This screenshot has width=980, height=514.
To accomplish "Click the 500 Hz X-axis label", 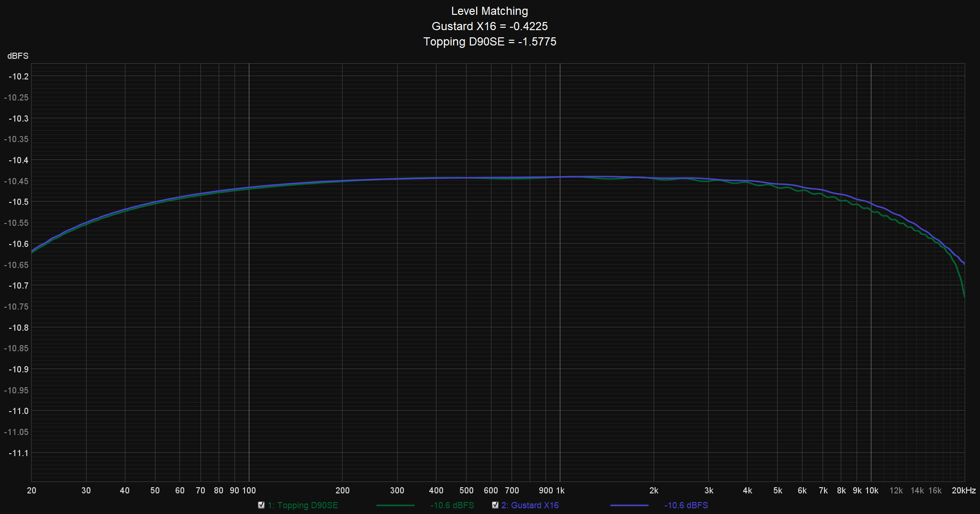I will pyautogui.click(x=467, y=491).
